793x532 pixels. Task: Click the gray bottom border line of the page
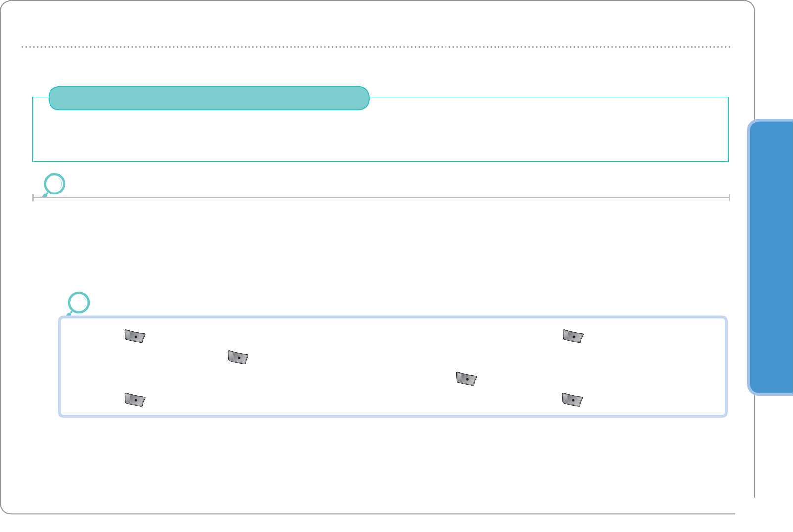(x=376, y=514)
